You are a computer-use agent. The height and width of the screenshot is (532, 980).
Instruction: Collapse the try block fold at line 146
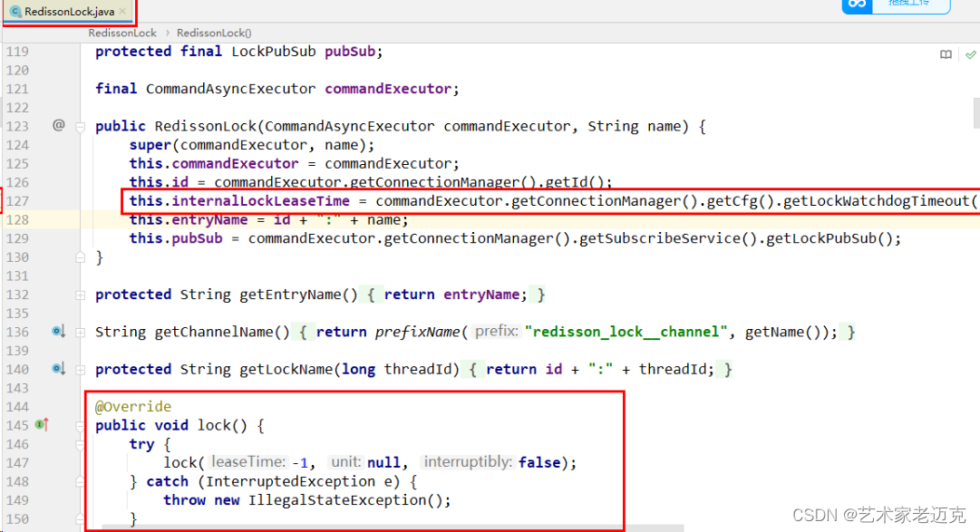tap(80, 445)
